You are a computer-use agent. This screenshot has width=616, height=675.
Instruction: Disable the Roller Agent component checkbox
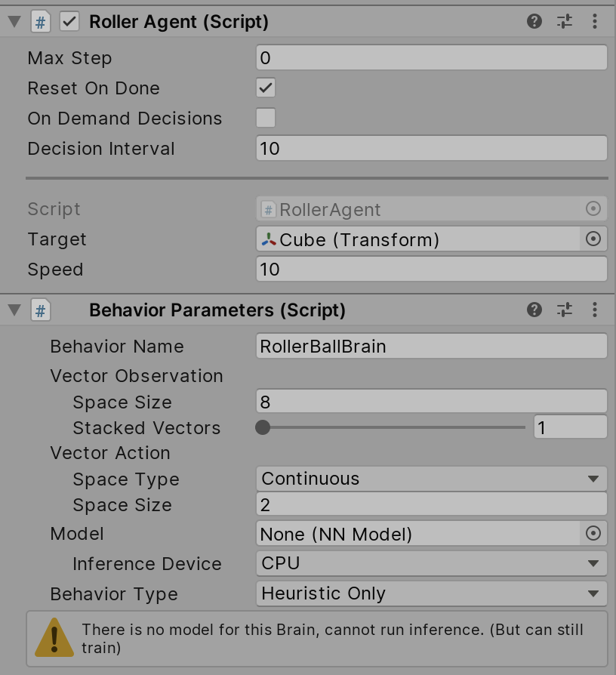67,21
